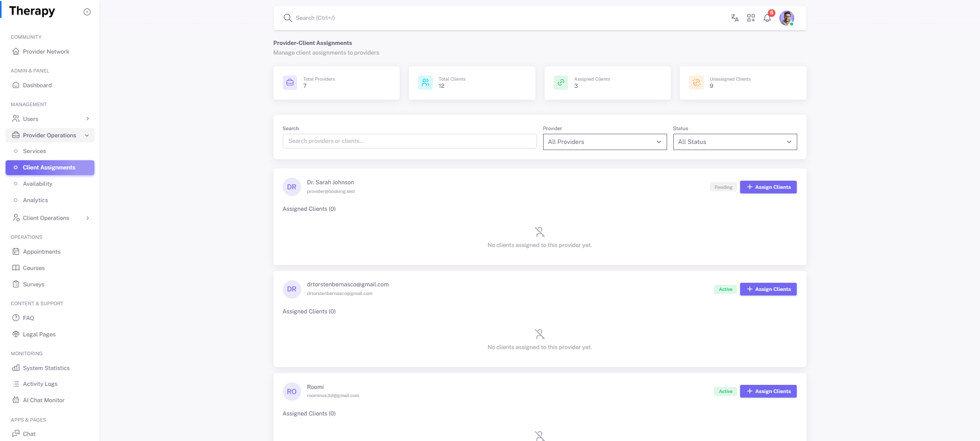Open FAQ in sidebar
Screen dimensions: 980x441
point(50,318)
